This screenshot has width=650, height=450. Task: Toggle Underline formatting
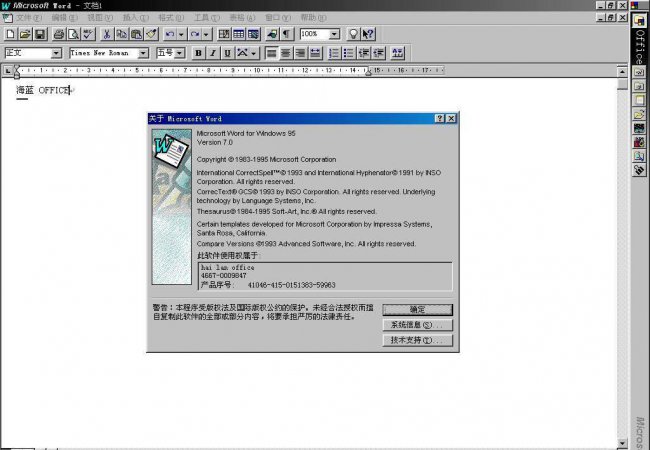point(227,53)
